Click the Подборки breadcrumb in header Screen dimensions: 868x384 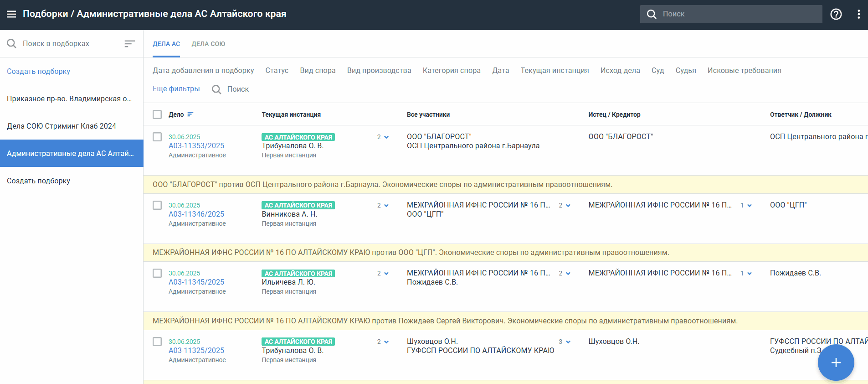(x=45, y=14)
